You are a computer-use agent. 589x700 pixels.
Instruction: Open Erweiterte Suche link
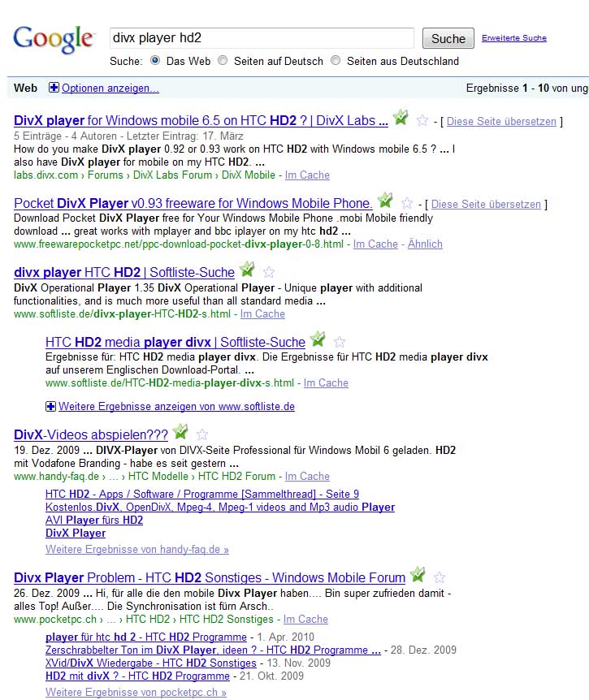pos(514,38)
